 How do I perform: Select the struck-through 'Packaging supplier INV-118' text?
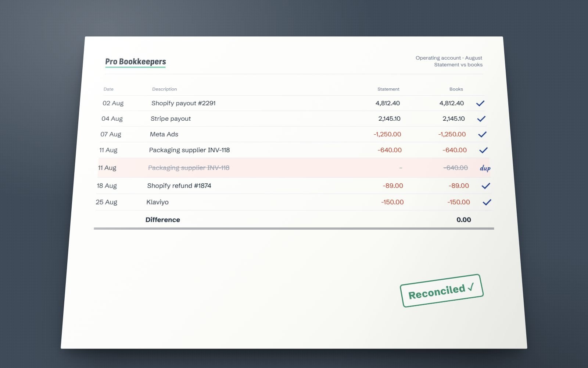tap(189, 168)
